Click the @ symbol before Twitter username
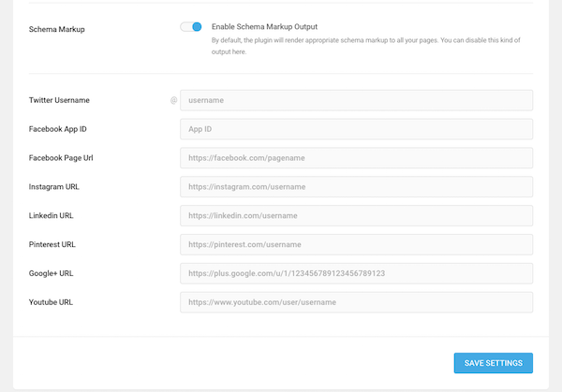This screenshot has width=562, height=392. [x=173, y=100]
